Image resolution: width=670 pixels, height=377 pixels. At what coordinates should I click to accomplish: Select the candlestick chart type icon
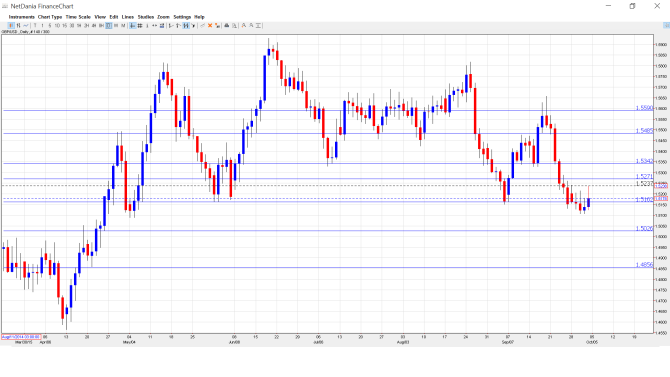point(11,26)
